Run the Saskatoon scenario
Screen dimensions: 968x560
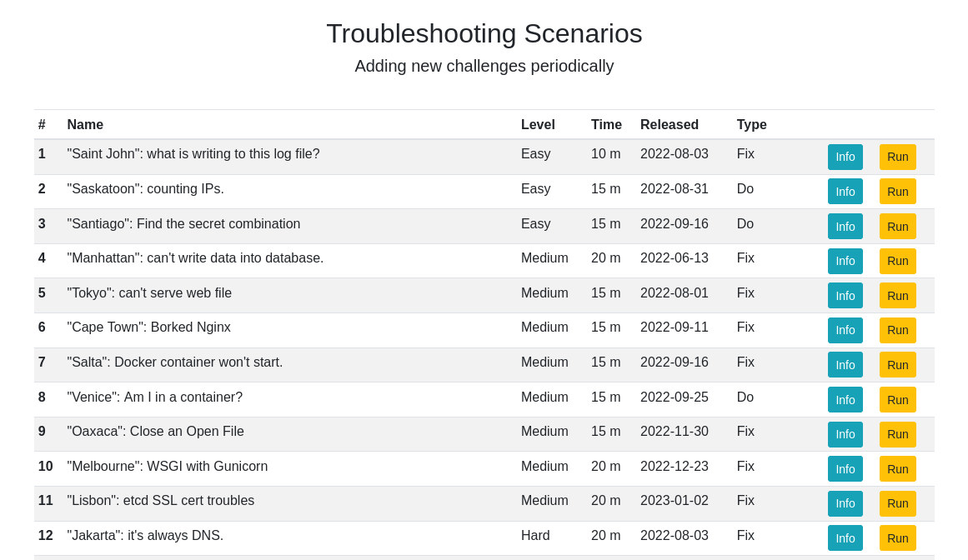[898, 191]
